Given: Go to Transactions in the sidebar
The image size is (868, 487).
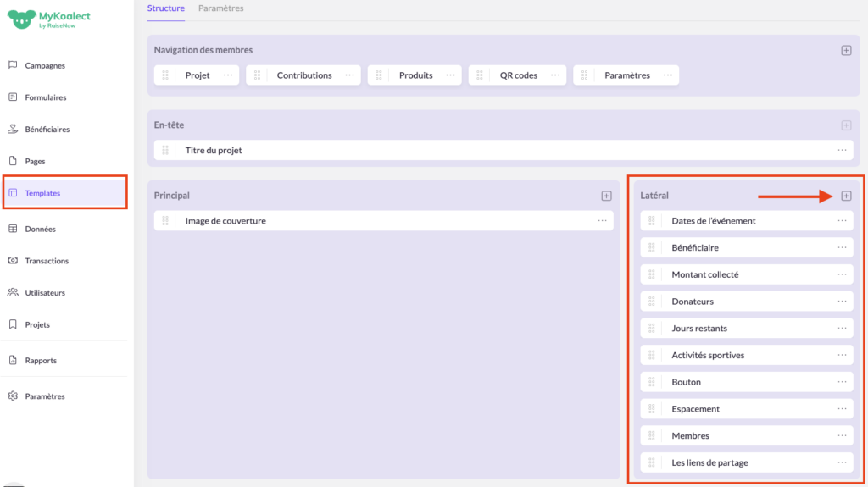Looking at the screenshot, I should click(x=47, y=261).
